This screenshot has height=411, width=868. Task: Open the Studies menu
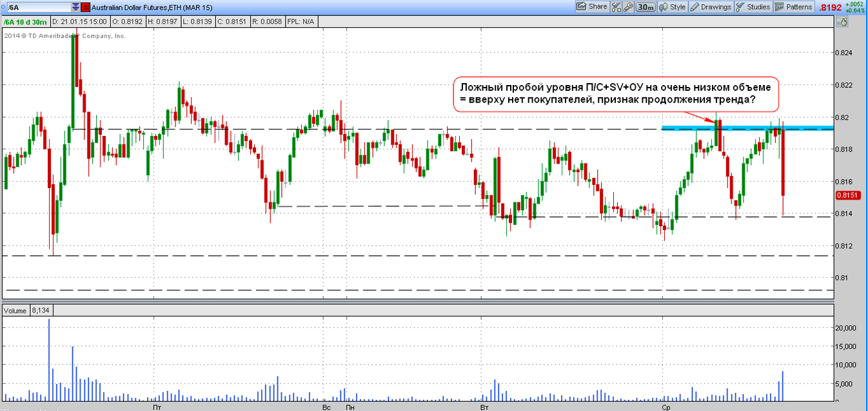coord(753,6)
